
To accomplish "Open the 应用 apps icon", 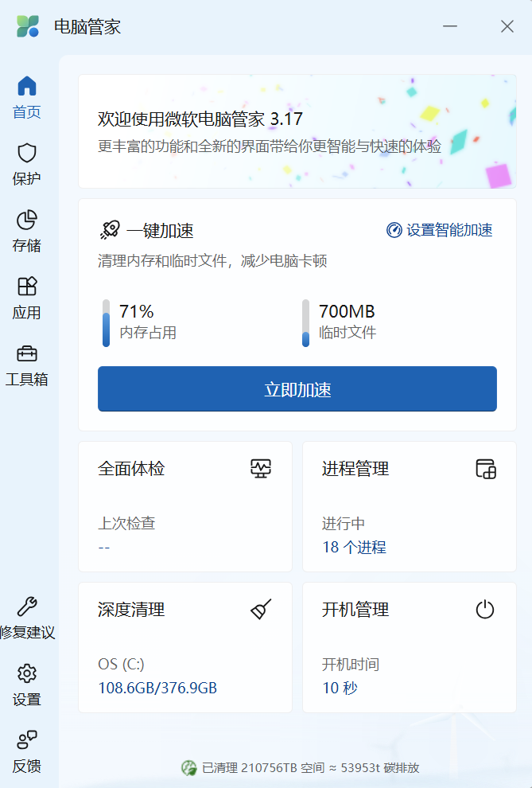I will pyautogui.click(x=27, y=287).
